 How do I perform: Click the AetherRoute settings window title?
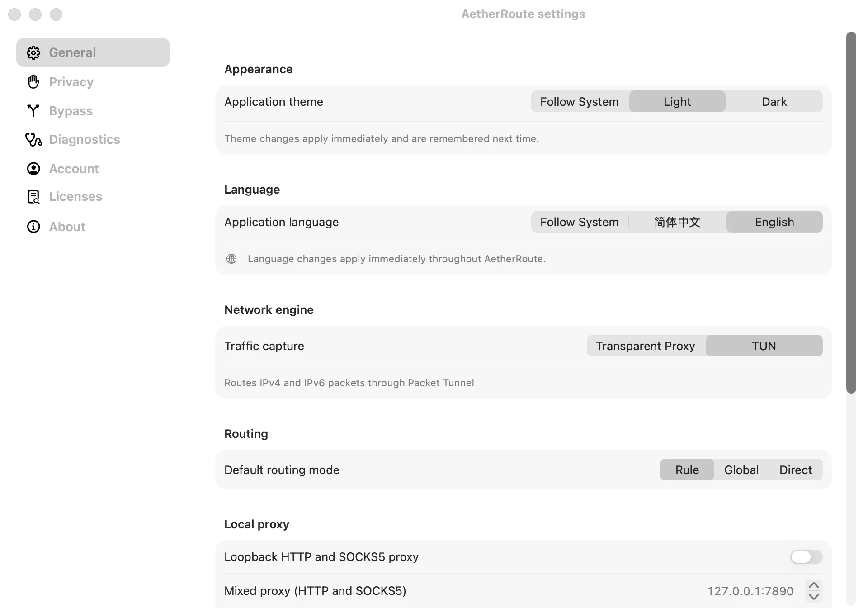(523, 14)
